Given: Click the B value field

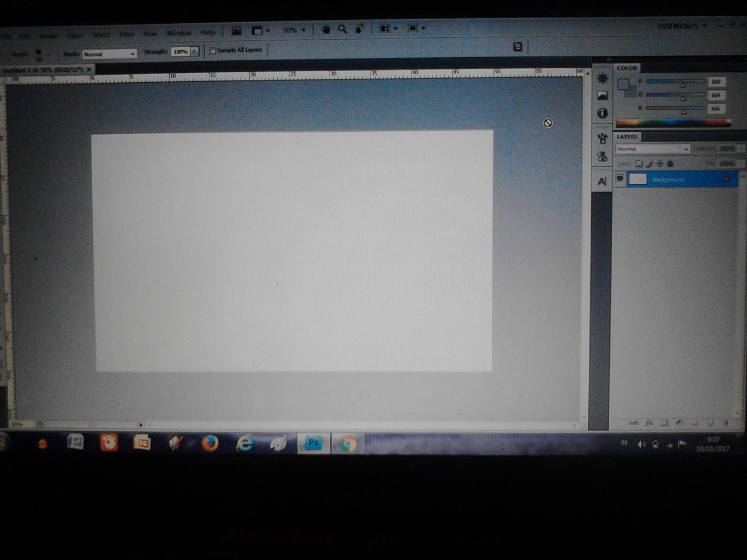Looking at the screenshot, I should (x=716, y=108).
